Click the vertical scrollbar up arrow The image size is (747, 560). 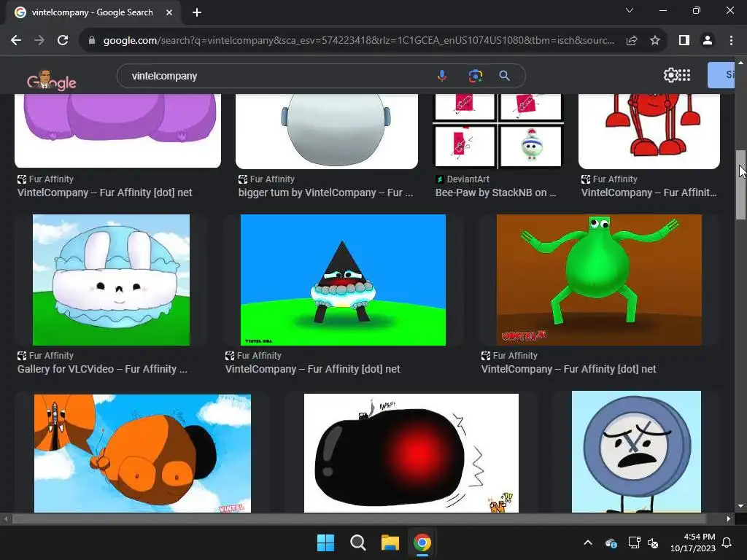coord(740,63)
